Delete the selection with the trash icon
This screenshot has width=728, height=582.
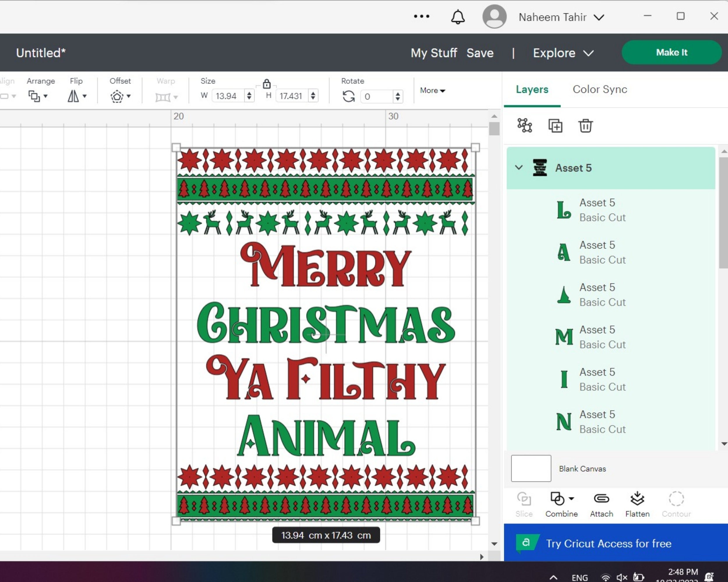pos(585,126)
